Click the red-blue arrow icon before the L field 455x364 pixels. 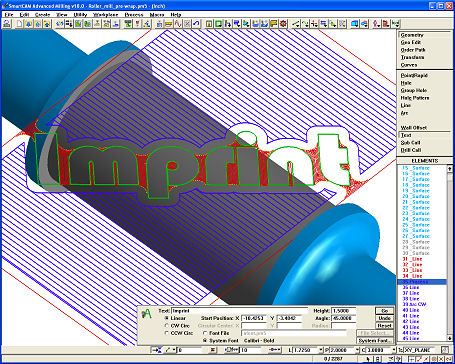(x=275, y=350)
